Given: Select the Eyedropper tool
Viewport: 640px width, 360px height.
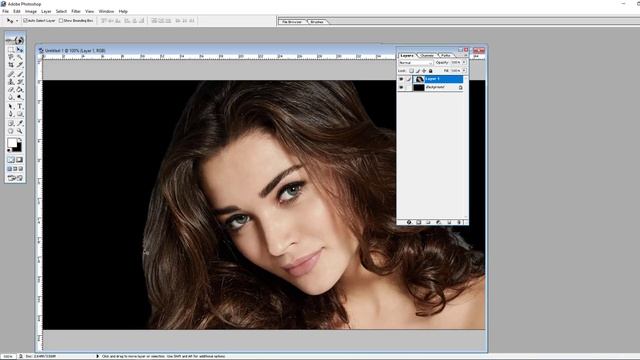Looking at the screenshot, I should (x=20, y=123).
